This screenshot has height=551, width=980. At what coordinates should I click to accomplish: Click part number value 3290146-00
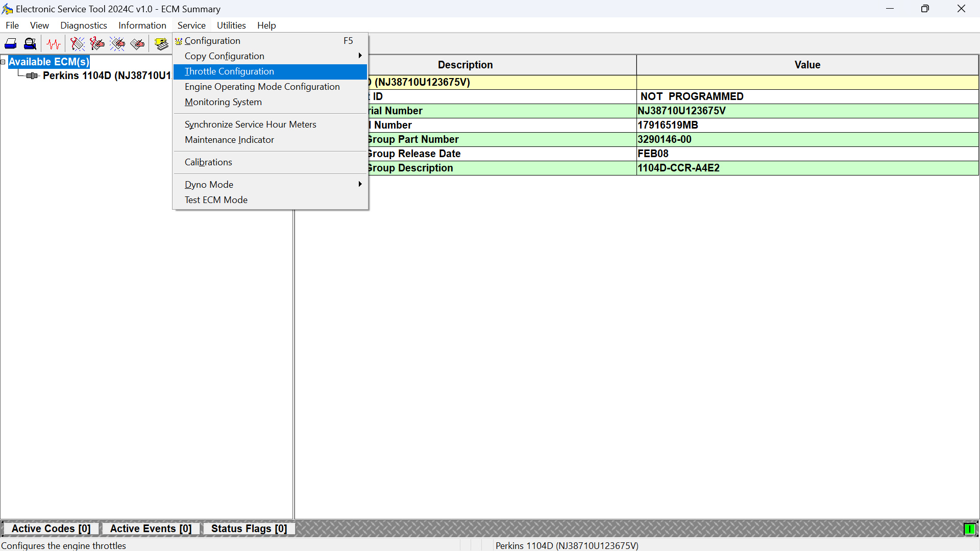coord(807,139)
